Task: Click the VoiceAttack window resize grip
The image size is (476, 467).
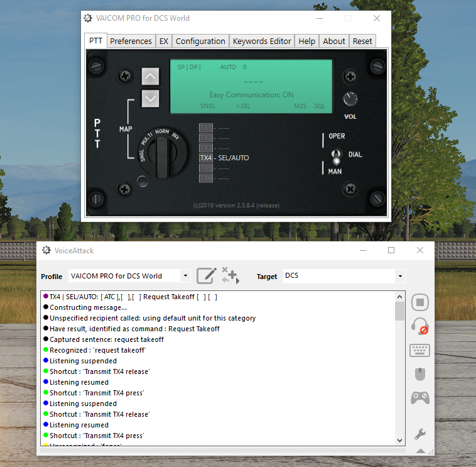Action: [431, 452]
